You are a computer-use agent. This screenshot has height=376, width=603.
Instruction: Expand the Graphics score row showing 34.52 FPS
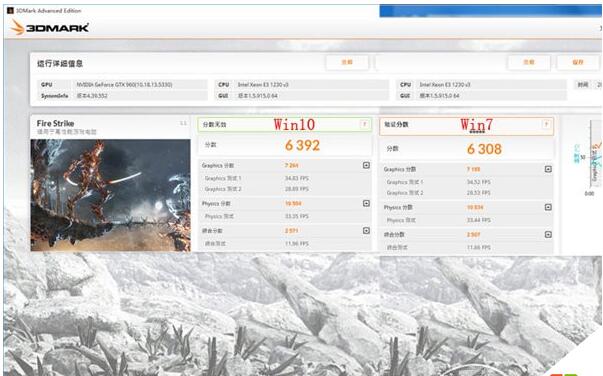point(548,169)
